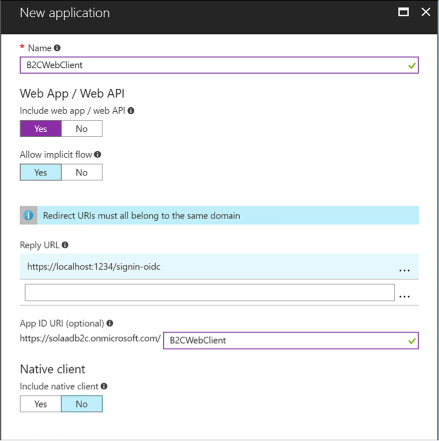Click info icon next to Allow implicit flow
Viewport: 439px width, 441px height.
97,154
